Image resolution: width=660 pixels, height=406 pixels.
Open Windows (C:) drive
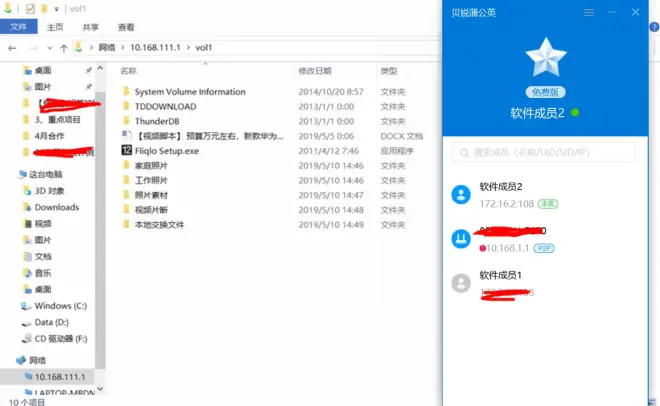coord(60,305)
